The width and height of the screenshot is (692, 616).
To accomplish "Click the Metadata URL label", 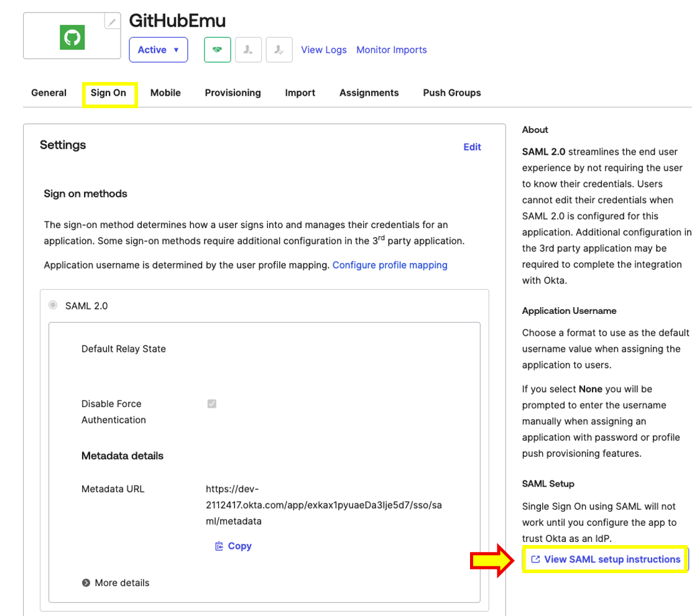I will [113, 489].
